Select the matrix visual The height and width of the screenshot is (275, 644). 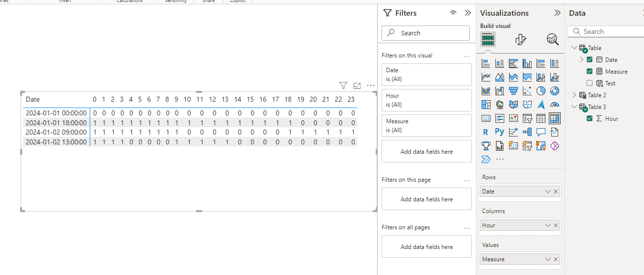[555, 118]
